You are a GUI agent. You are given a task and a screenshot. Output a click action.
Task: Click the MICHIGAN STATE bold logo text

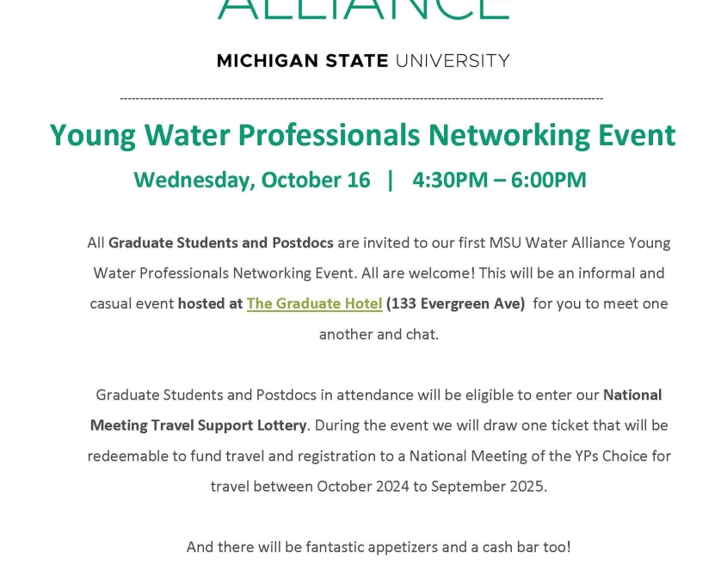[302, 61]
